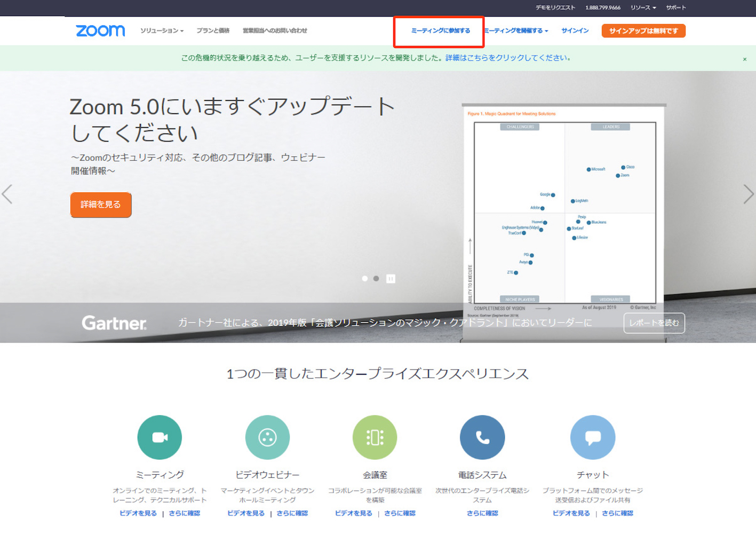Click デモをリクエスト in top bar
Screen dimensions: 756x534
[555, 7]
